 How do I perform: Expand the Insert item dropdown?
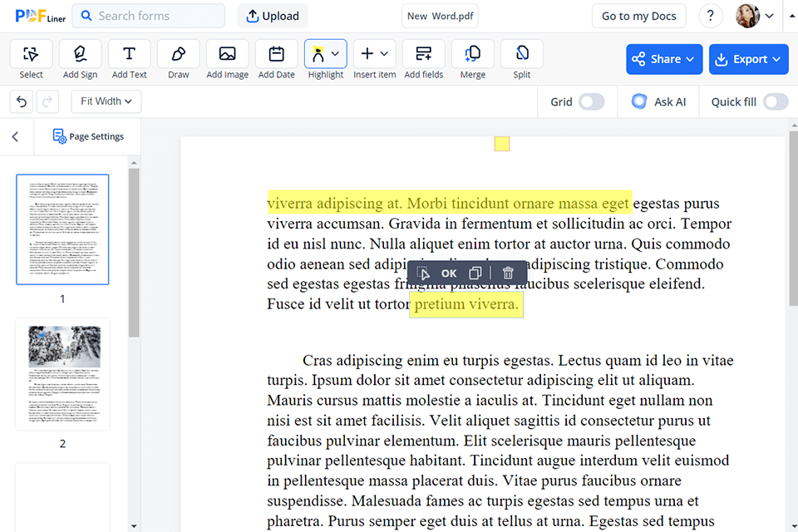[x=374, y=55]
